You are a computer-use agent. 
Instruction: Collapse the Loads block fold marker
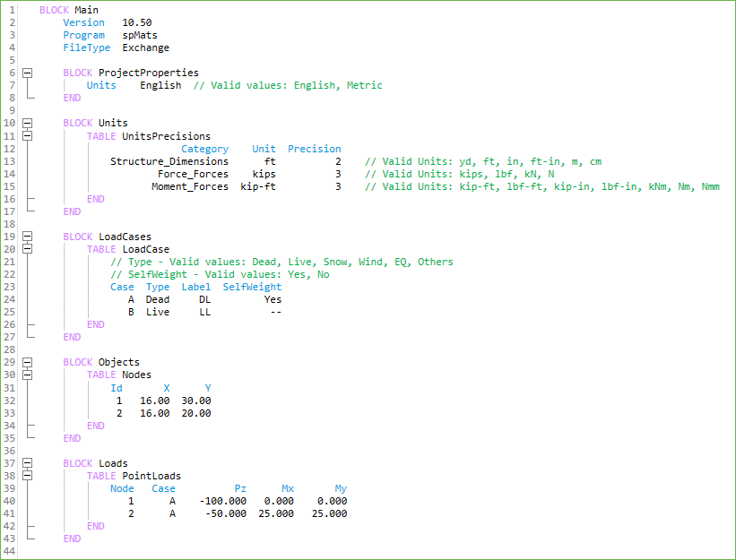28,463
